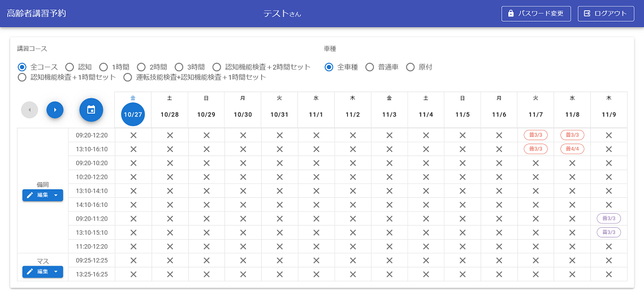Image resolution: width=644 pixels, height=290 pixels.
Task: Select the 11/7 Tuesday date header
Action: (535, 114)
